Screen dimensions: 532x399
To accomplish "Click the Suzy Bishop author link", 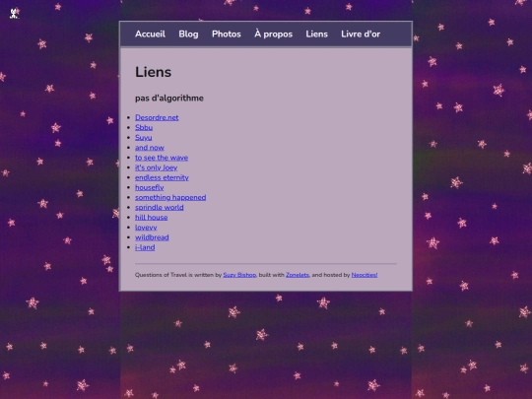I will pos(239,275).
